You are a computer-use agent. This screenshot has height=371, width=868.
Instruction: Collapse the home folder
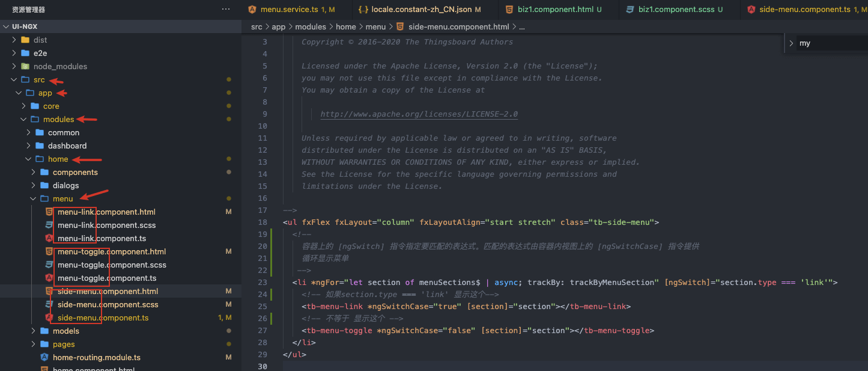point(29,159)
